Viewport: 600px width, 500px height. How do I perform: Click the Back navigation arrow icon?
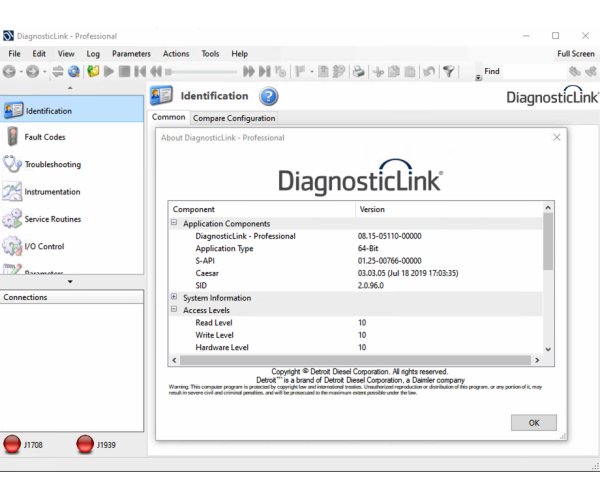(x=10, y=72)
